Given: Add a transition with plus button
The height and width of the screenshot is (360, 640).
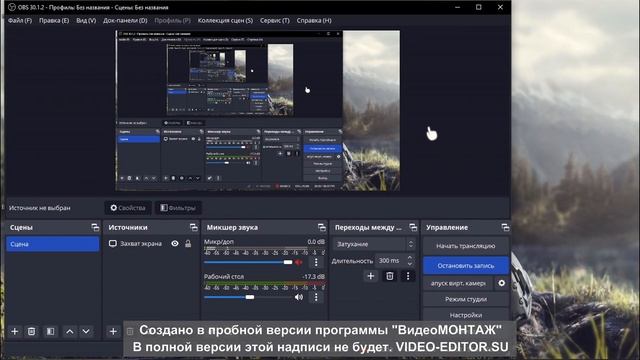Looking at the screenshot, I should (x=371, y=276).
